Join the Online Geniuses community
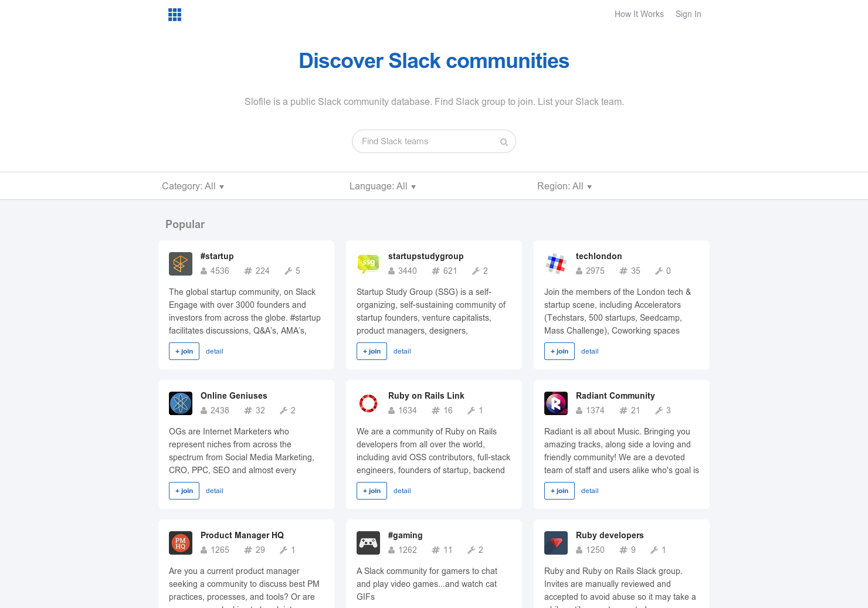The image size is (868, 608). coord(184,491)
